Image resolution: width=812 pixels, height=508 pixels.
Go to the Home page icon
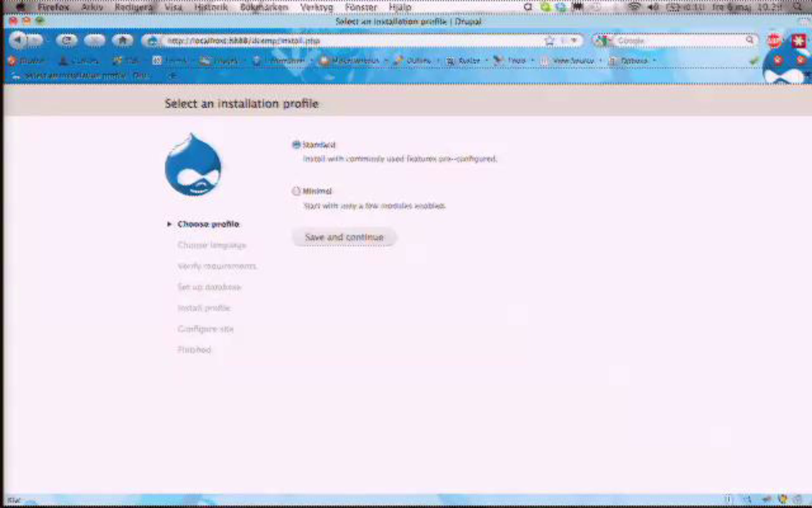(122, 41)
